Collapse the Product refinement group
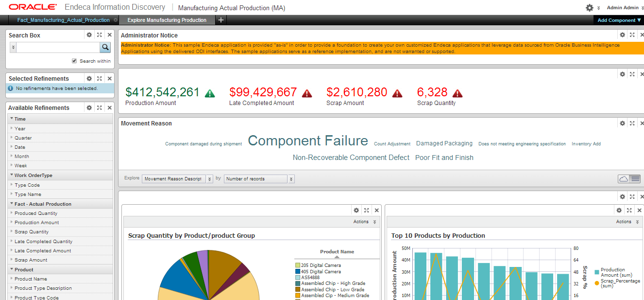Viewport: 644px width, 300px height. click(x=11, y=269)
